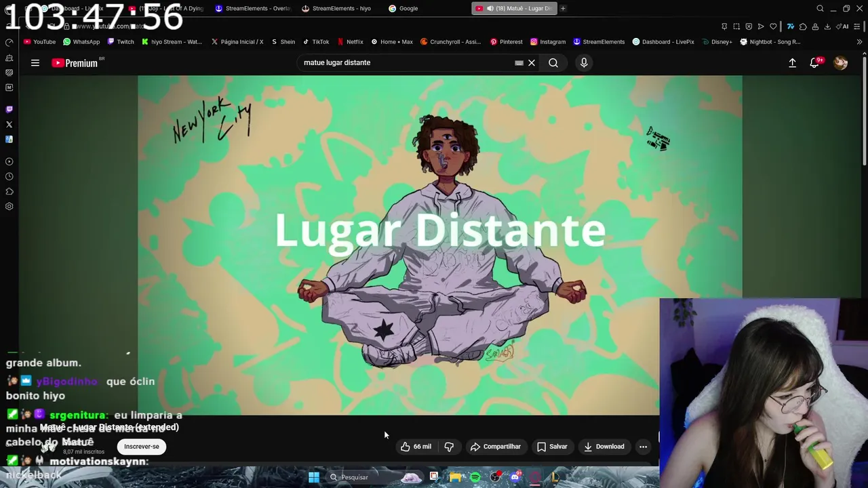Open Windows Start menu

(x=314, y=477)
